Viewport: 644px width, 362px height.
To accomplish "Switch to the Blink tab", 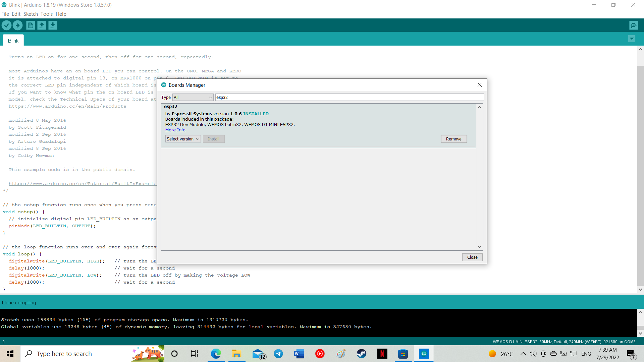I will coord(13,41).
